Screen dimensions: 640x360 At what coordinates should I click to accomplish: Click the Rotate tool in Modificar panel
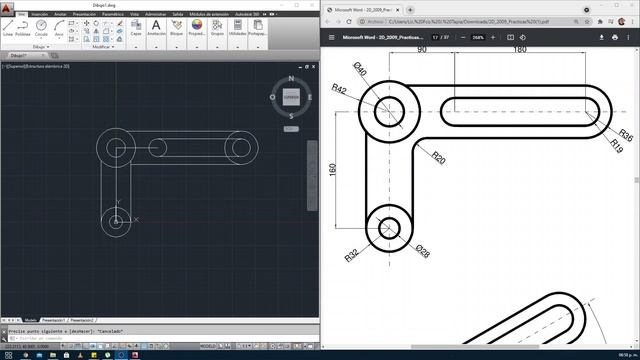pyautogui.click(x=96, y=23)
